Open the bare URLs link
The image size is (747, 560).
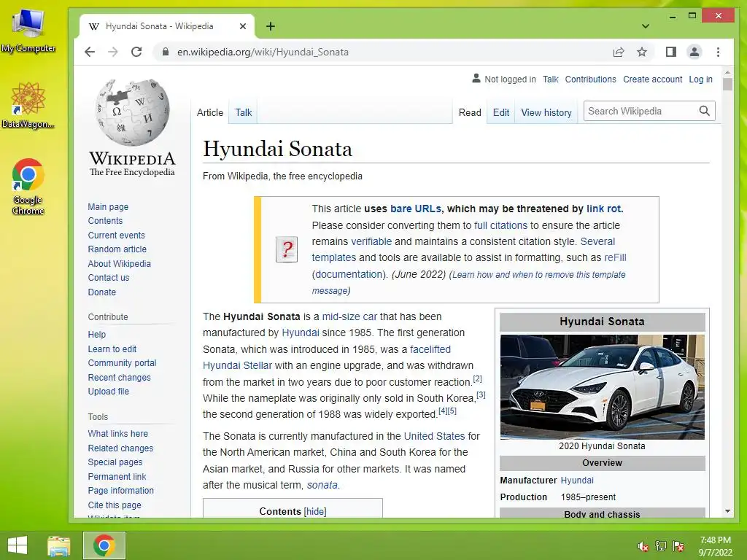(x=415, y=209)
